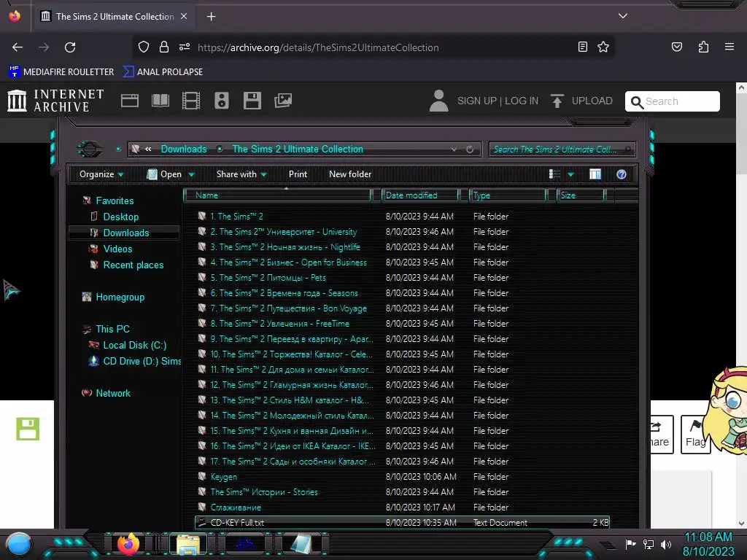Open Internet Archive images icon
Viewport: 747px width, 560px height.
pyautogui.click(x=283, y=101)
